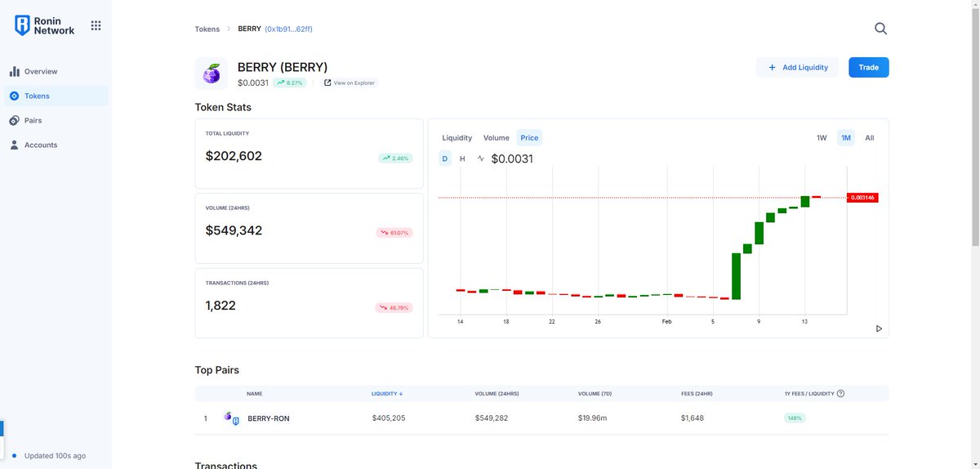
Task: Select hourly H candle interval
Action: pos(462,159)
